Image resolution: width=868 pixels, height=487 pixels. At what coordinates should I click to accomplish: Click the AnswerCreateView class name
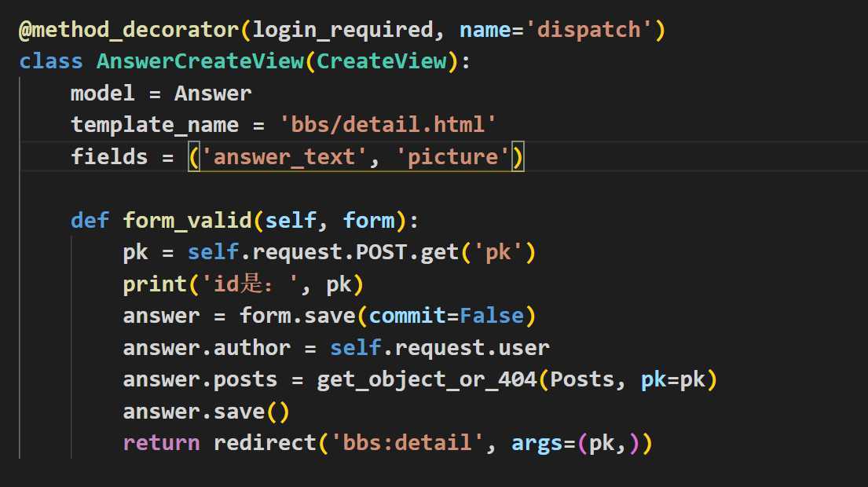200,62
